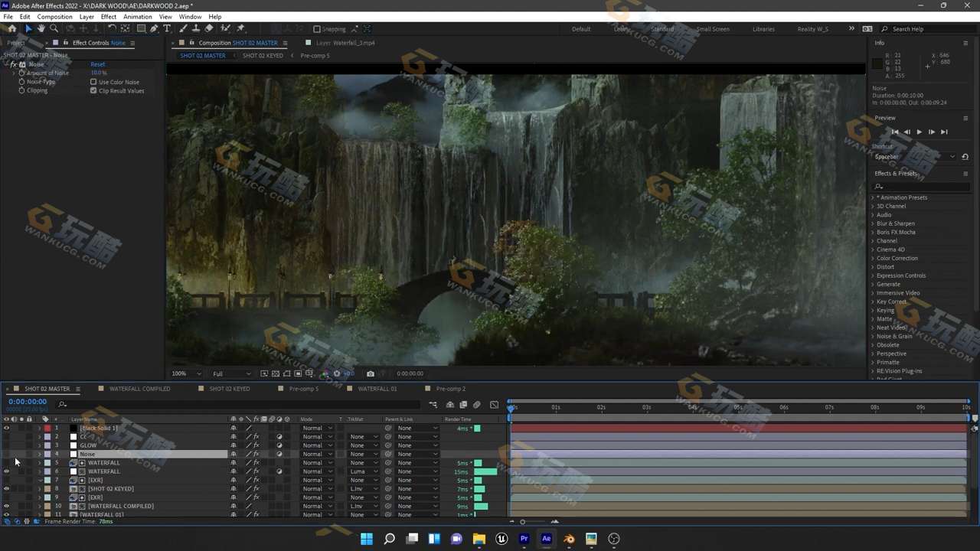The width and height of the screenshot is (980, 551).
Task: Select the Pen tool
Action: (x=154, y=29)
